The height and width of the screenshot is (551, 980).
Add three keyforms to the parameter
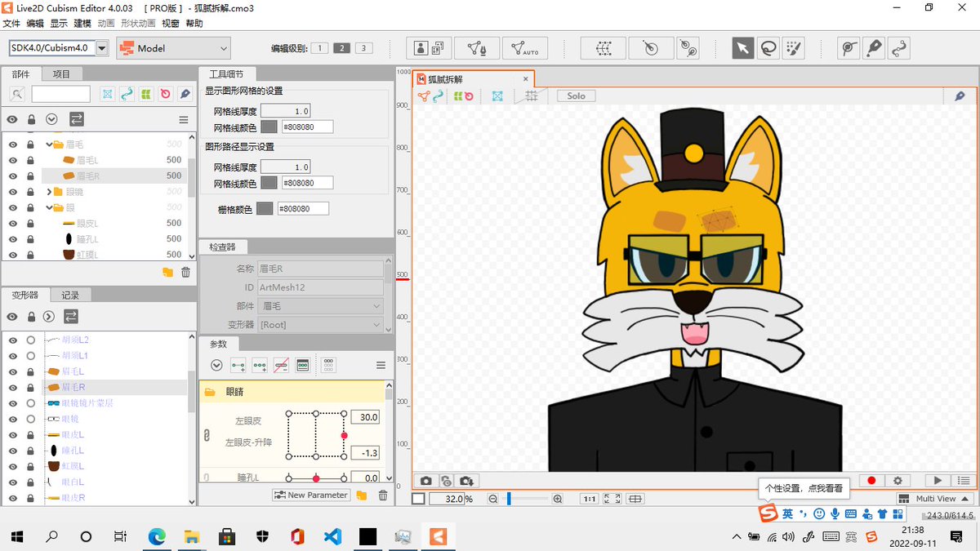(260, 365)
